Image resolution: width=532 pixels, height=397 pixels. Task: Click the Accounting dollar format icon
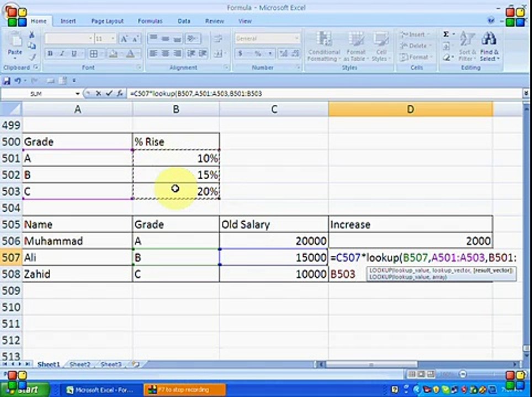240,53
